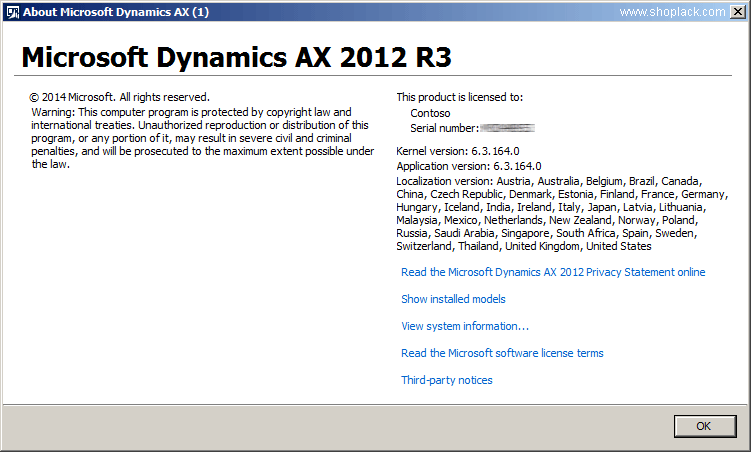Image resolution: width=751 pixels, height=452 pixels.
Task: Read the Microsoft software license terms
Action: [502, 353]
